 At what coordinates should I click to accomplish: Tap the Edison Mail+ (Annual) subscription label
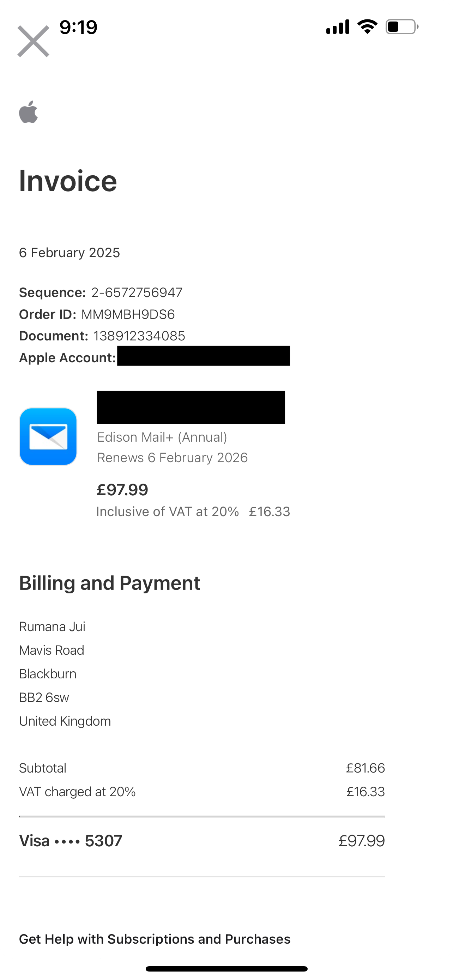[162, 437]
